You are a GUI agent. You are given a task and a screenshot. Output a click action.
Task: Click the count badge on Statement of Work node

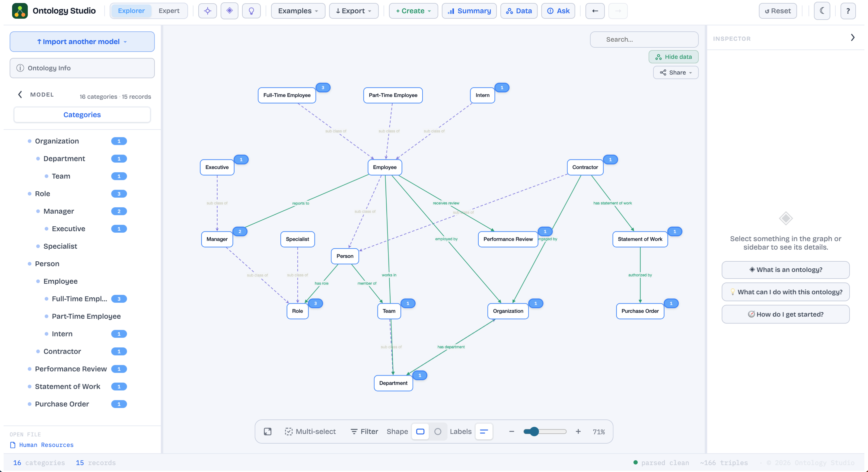[x=675, y=231]
